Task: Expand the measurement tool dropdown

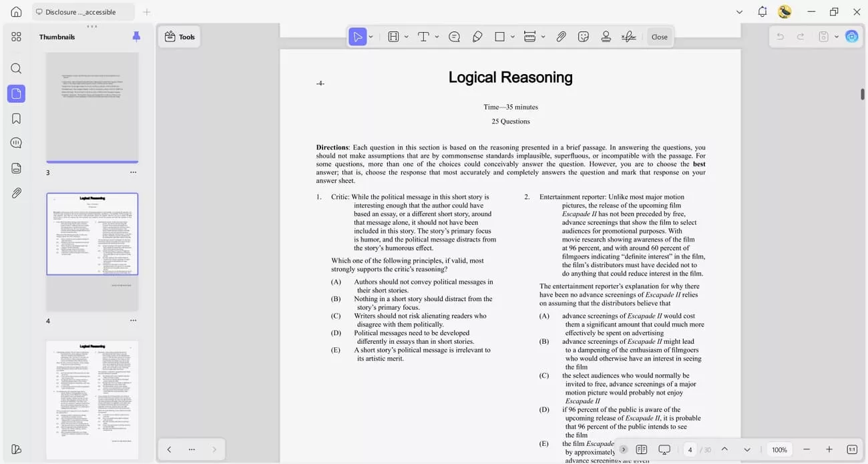Action: click(542, 37)
